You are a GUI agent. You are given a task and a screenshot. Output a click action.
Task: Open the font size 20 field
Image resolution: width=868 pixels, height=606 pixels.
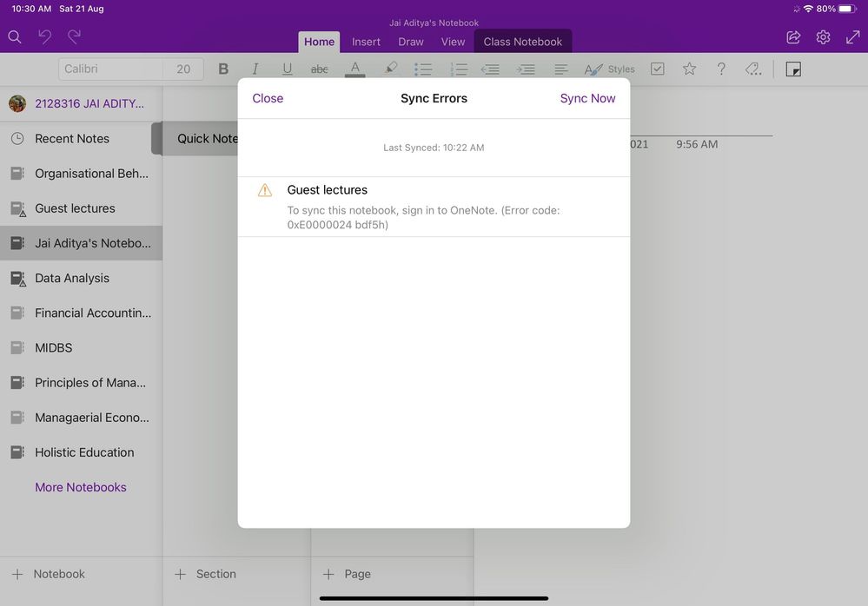point(183,69)
